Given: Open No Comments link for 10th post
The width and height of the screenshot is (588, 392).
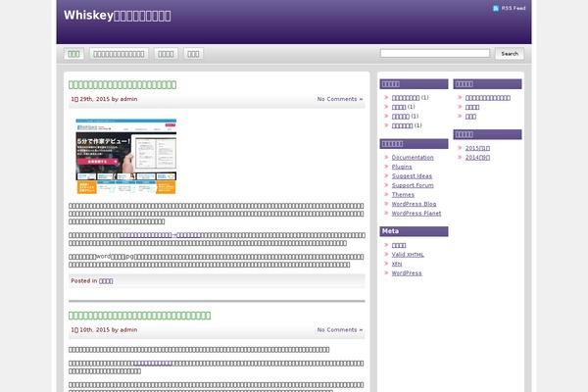Looking at the screenshot, I should [x=340, y=329].
